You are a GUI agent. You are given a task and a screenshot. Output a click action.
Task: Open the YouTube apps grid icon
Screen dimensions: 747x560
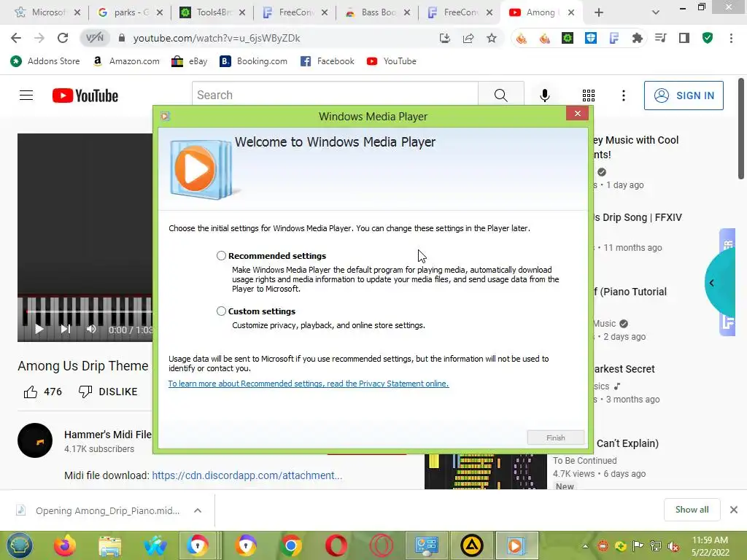pos(589,96)
